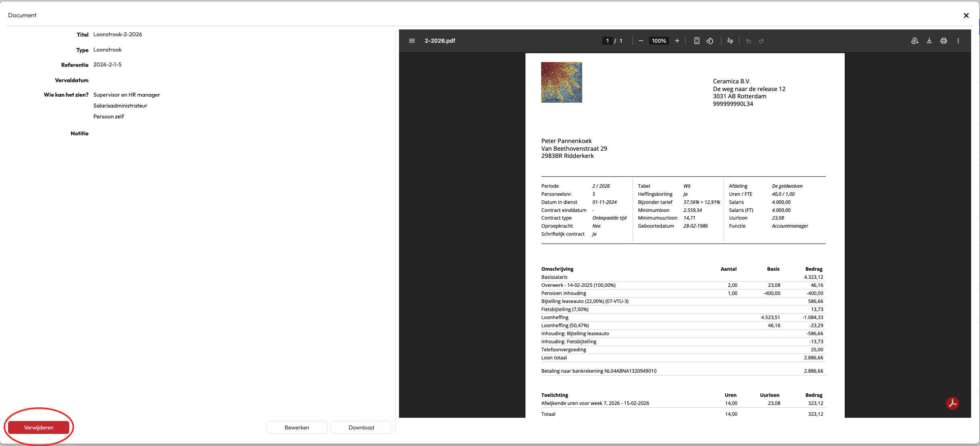Image resolution: width=980 pixels, height=446 pixels.
Task: Zoom in the PDF with plus icon
Action: tap(677, 41)
